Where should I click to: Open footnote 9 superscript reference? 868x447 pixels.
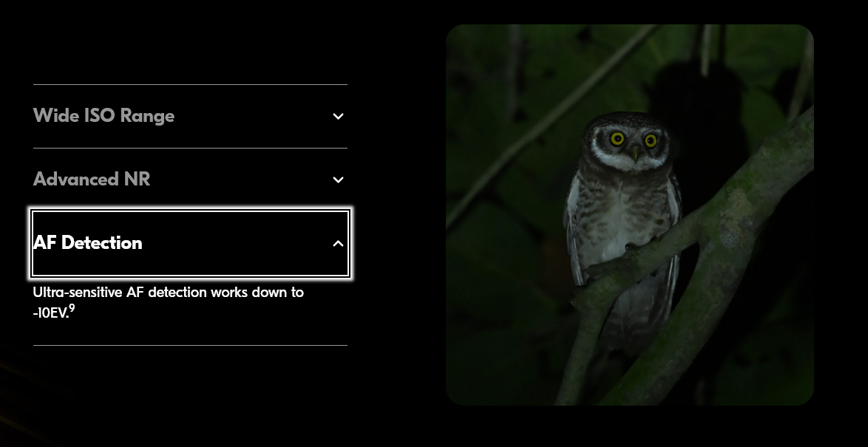point(72,309)
